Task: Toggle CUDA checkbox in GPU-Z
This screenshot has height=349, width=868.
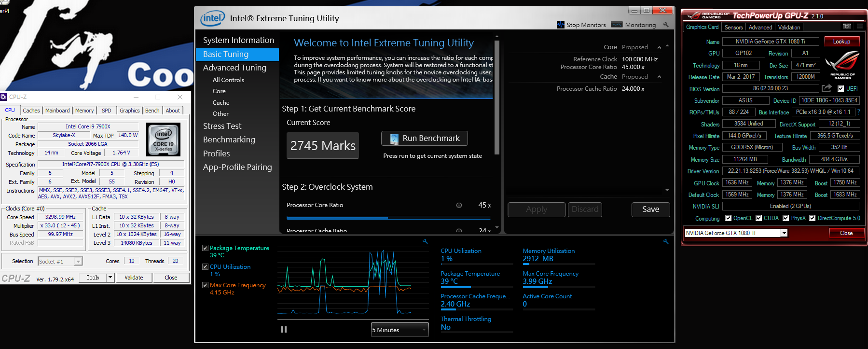Action: point(759,218)
